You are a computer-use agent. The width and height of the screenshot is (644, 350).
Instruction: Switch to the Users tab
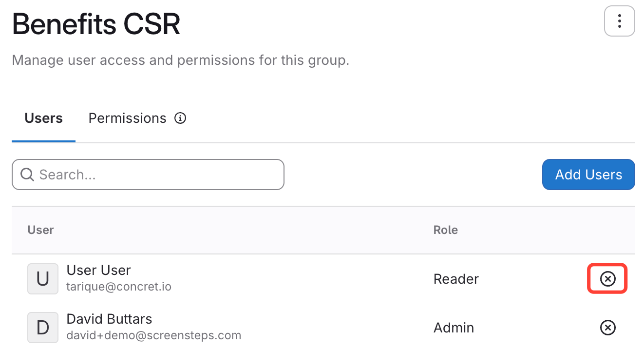44,118
